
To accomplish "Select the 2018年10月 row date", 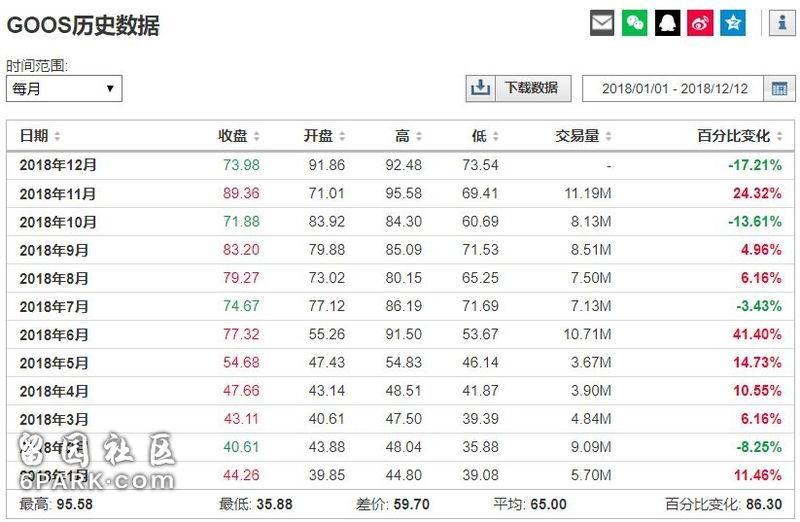I will coord(58,222).
